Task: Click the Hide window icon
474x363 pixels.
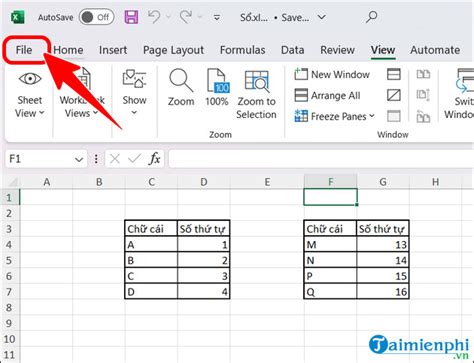Action: point(394,96)
